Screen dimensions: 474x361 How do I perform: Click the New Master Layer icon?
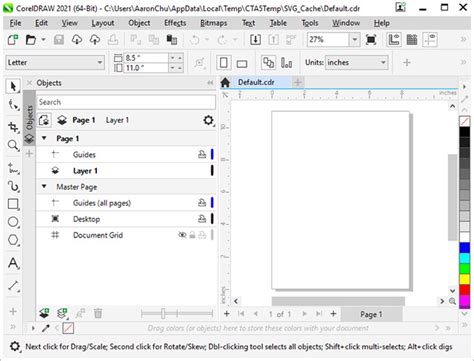click(62, 313)
